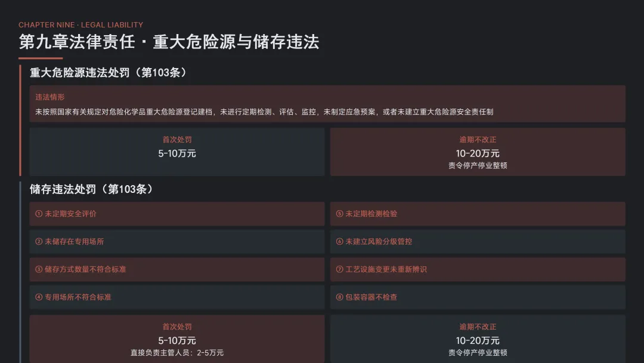This screenshot has width=644, height=363.
Task: Select the 未定期安全评价 item card
Action: click(x=177, y=214)
